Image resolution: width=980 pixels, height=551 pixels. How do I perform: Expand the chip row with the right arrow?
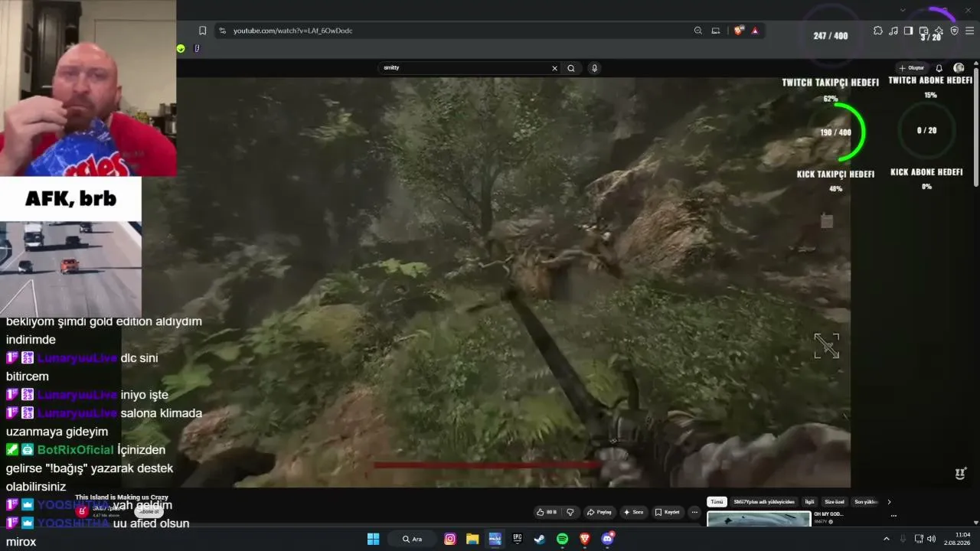(889, 502)
